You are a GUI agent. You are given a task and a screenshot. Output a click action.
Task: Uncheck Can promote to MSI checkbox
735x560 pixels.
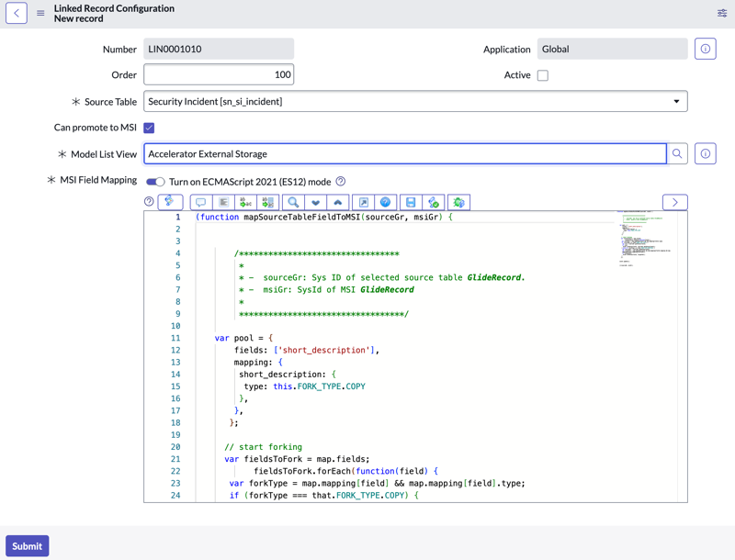(x=149, y=128)
